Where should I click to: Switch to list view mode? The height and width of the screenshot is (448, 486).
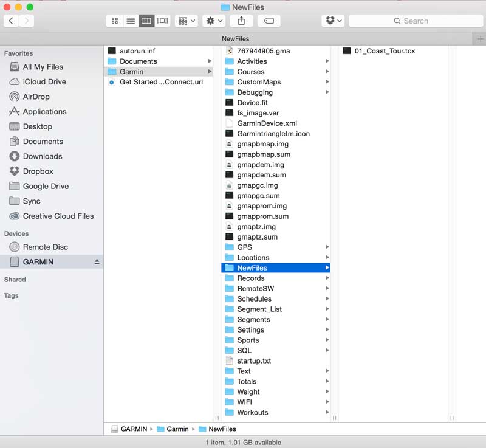point(131,21)
